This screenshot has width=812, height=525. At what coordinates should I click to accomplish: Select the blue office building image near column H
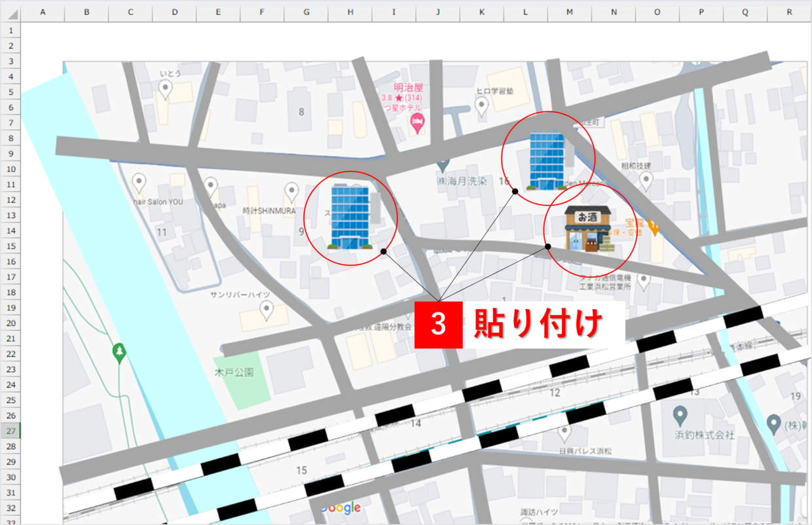pyautogui.click(x=350, y=216)
